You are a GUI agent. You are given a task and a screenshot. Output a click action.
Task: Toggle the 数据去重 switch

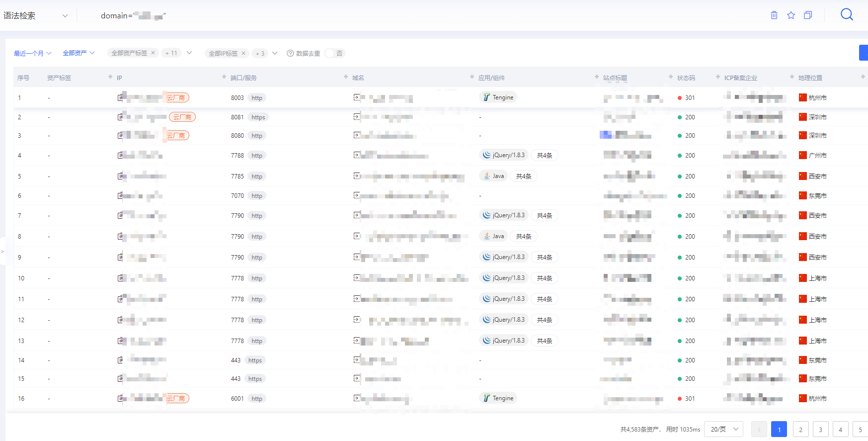point(334,53)
